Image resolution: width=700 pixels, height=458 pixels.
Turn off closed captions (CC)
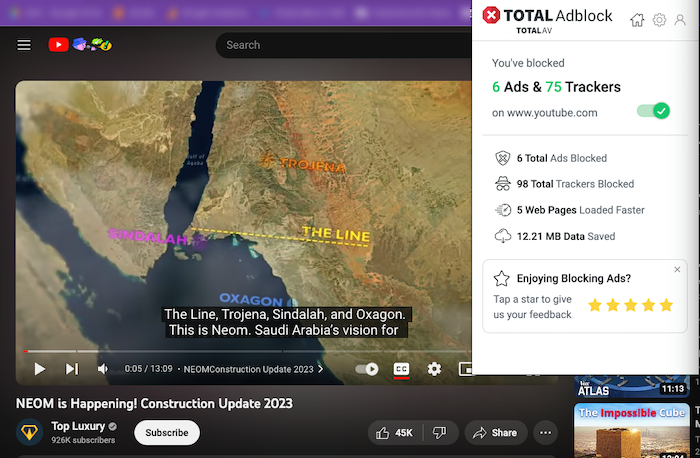tap(401, 369)
